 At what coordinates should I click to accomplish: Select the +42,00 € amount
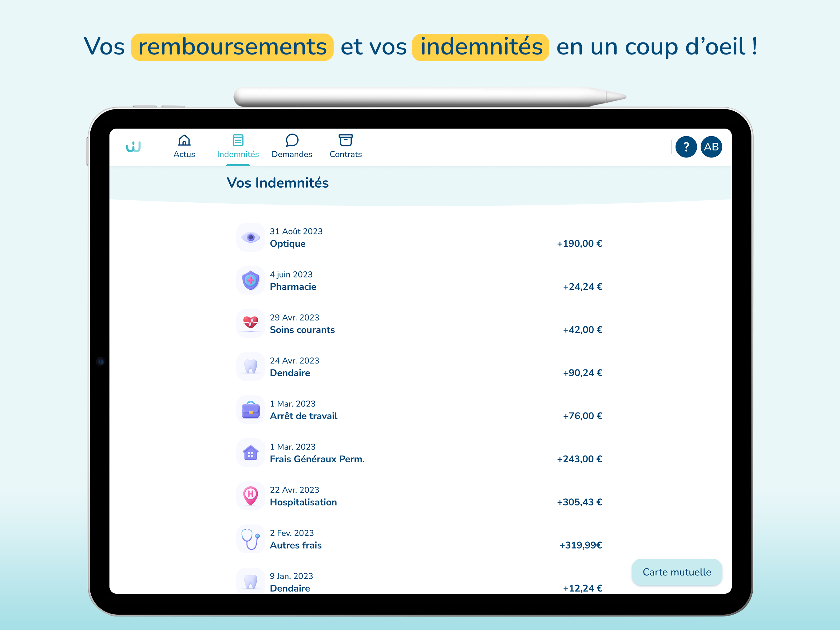click(x=583, y=329)
